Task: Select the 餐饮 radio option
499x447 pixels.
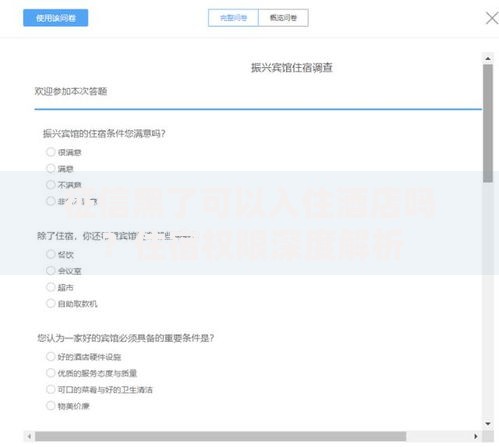Action: (x=51, y=254)
